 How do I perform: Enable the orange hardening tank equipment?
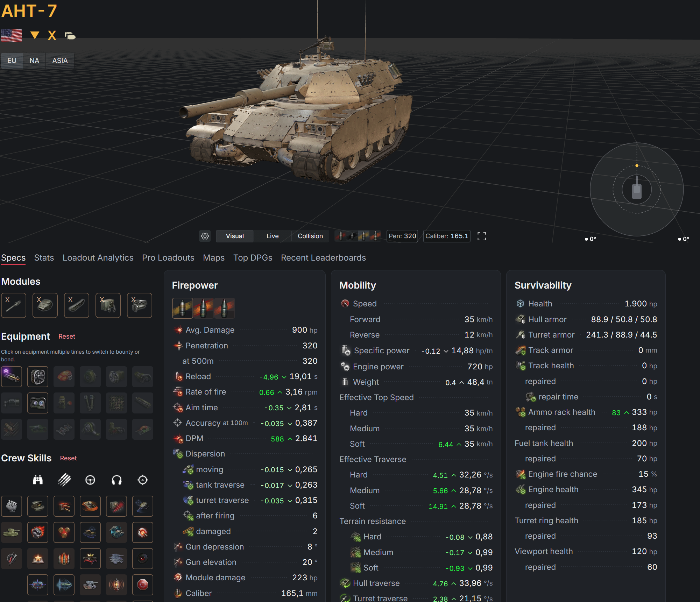pyautogui.click(x=64, y=377)
